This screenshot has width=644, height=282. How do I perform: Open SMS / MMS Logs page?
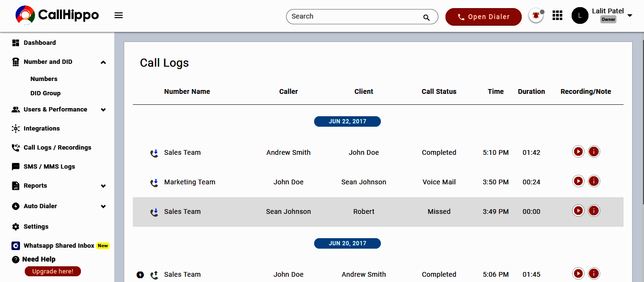pos(49,167)
